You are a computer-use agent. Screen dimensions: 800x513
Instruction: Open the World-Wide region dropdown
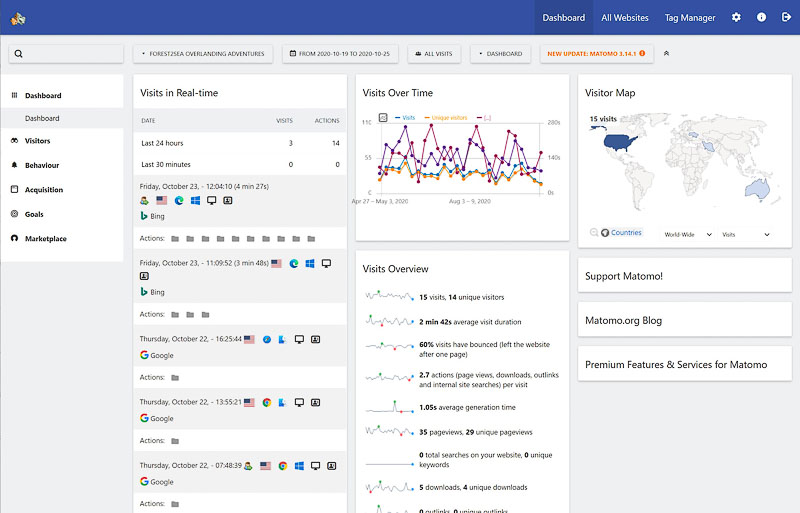pos(688,234)
